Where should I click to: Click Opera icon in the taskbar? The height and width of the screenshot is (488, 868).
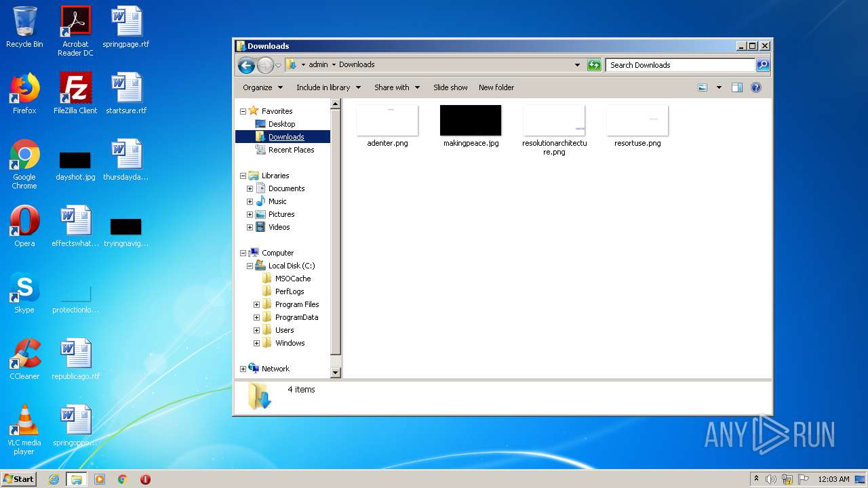[x=145, y=479]
